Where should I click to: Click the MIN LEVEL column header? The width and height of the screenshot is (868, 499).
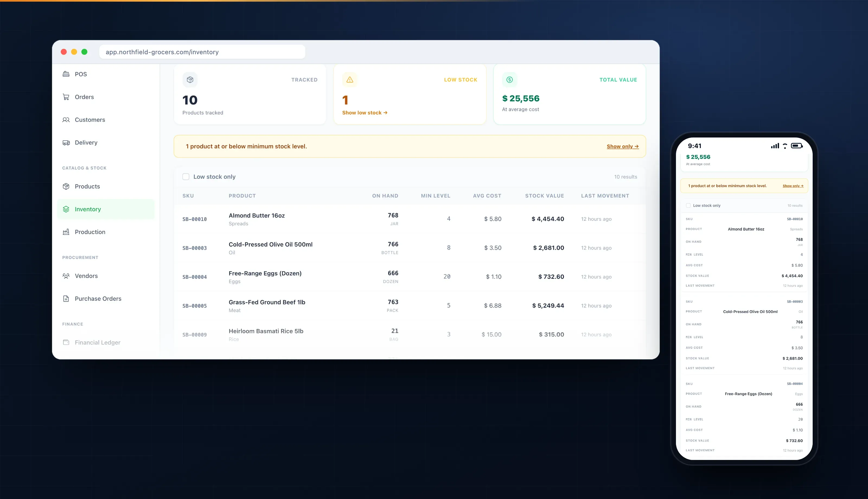[436, 196]
